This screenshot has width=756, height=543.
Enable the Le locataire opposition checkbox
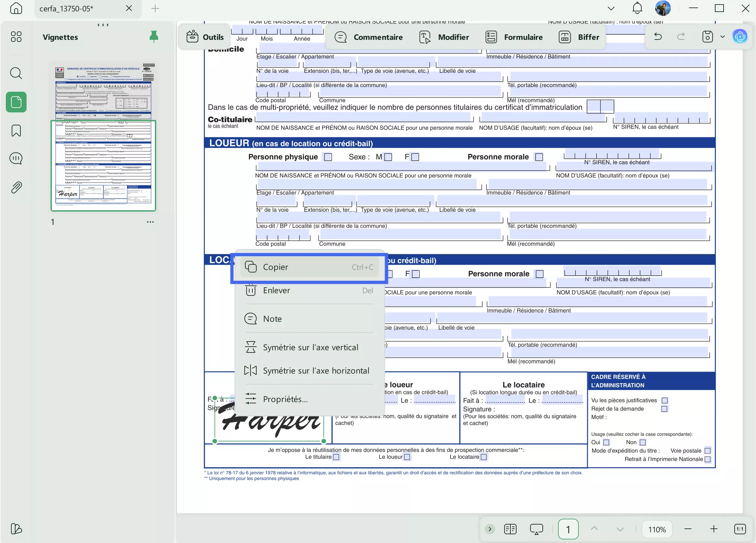pyautogui.click(x=484, y=457)
